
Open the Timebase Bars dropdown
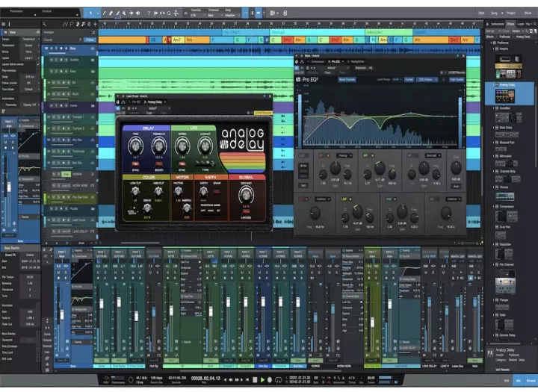pyautogui.click(x=214, y=16)
